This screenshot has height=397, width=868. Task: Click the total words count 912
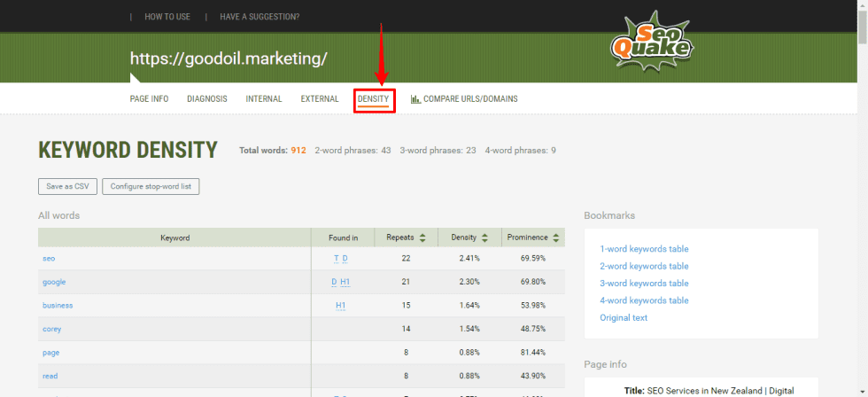298,150
